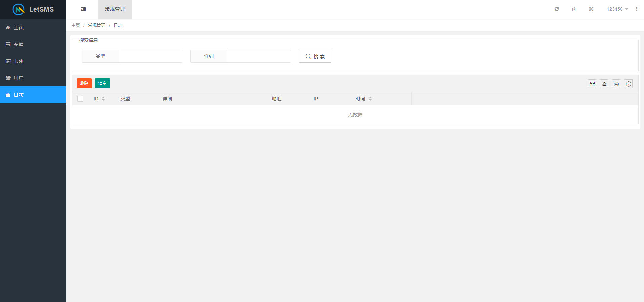Click the refresh icon in top bar
This screenshot has height=302, width=644.
click(x=557, y=9)
